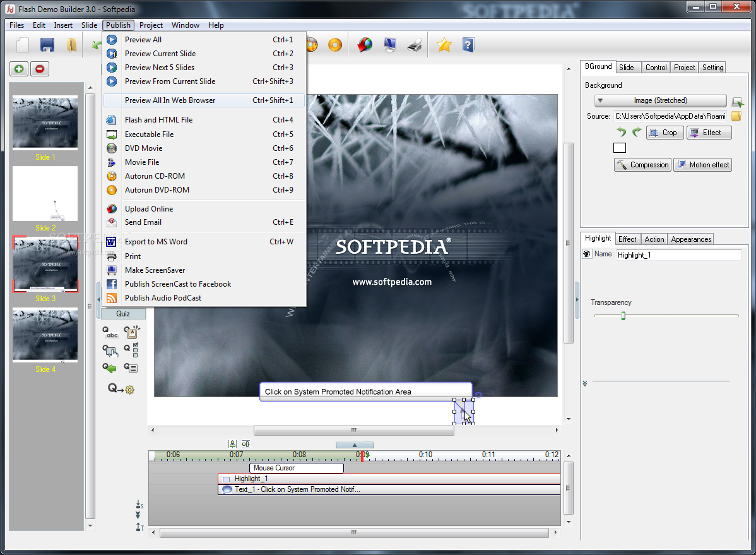
Task: Switch to the Appearances tab
Action: (691, 239)
